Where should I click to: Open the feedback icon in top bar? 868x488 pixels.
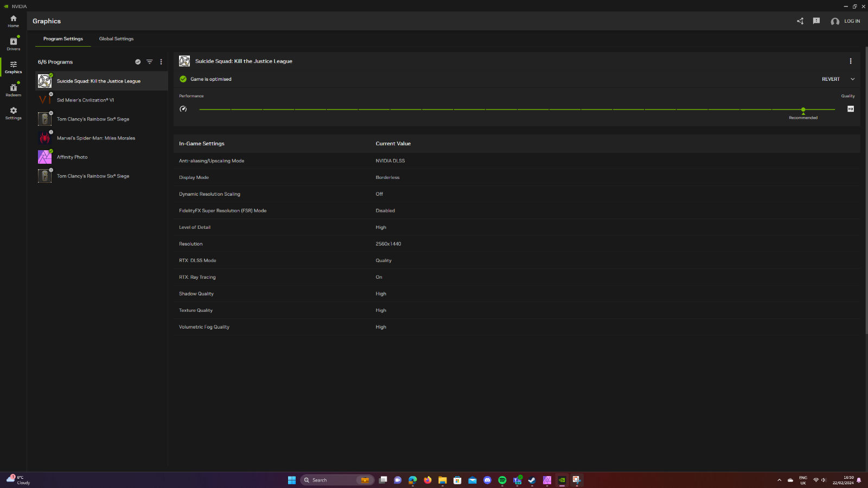tap(816, 21)
